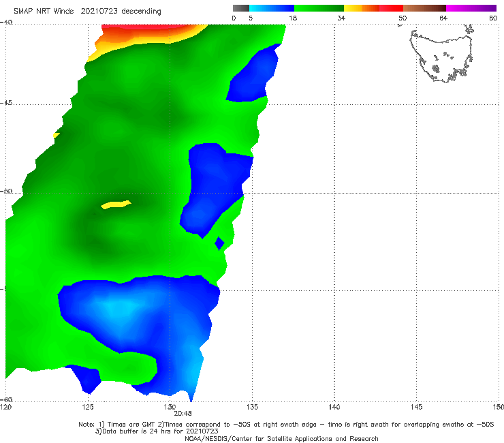Click the latitude label "-45"
This screenshot has width=504, height=443.
[x=6, y=103]
